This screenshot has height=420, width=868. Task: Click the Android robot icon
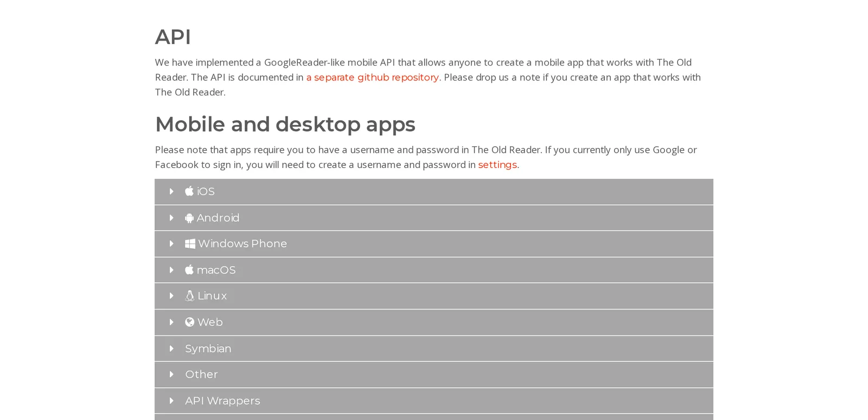[189, 218]
